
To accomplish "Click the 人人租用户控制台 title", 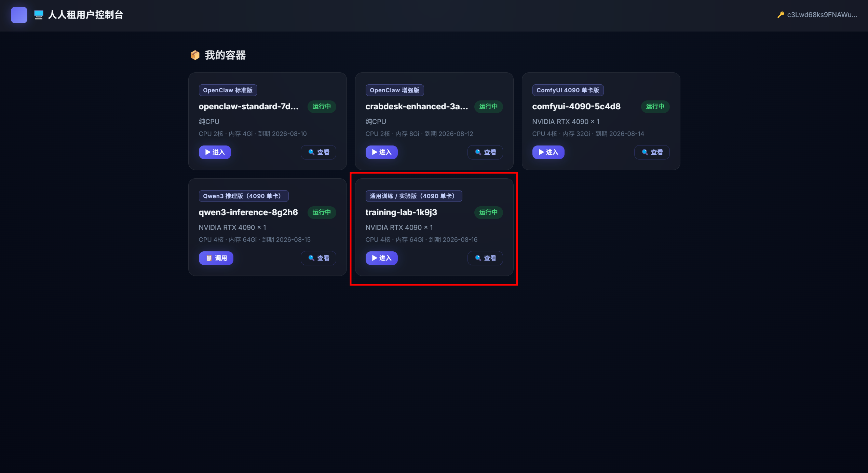I will click(85, 15).
